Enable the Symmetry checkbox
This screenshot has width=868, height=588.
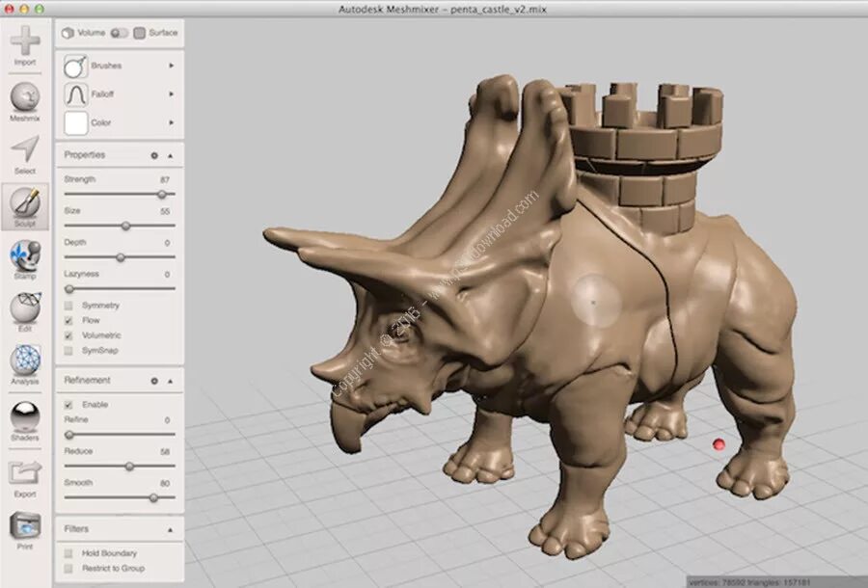point(68,306)
